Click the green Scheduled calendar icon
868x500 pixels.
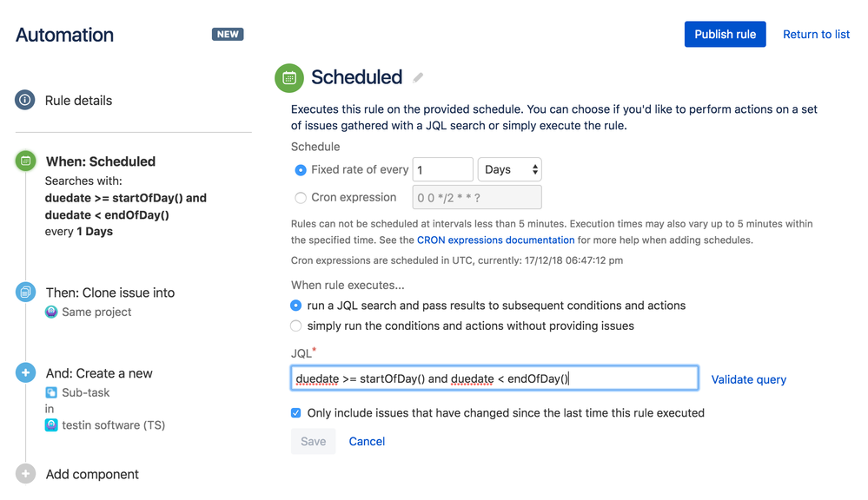click(288, 77)
